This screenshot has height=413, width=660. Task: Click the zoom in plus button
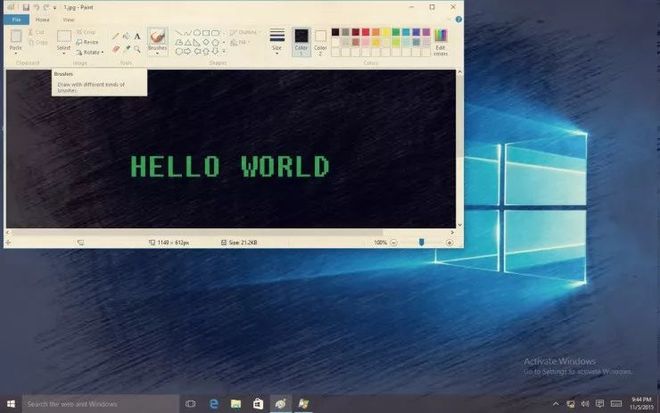pyautogui.click(x=450, y=242)
